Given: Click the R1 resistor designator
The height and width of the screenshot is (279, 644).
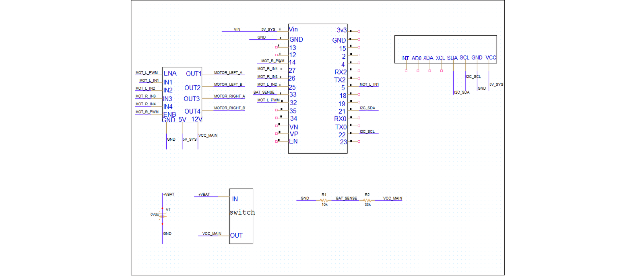Looking at the screenshot, I should [x=324, y=195].
